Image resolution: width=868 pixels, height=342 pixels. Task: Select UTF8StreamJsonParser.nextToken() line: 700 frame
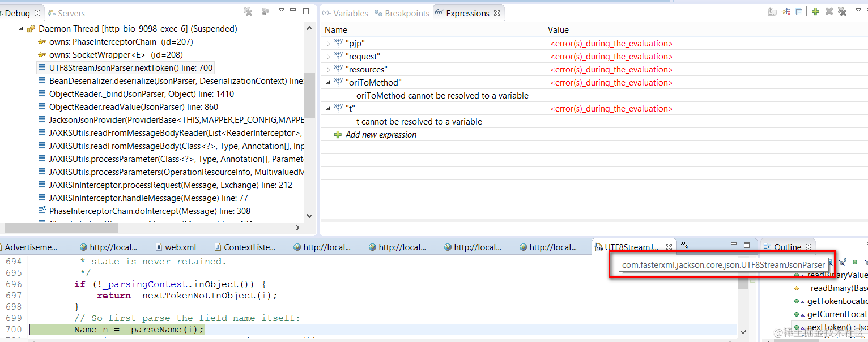tap(125, 68)
